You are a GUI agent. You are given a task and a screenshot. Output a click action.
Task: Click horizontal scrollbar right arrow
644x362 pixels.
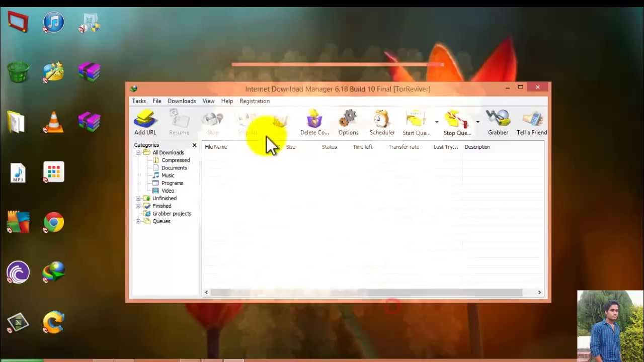point(539,292)
